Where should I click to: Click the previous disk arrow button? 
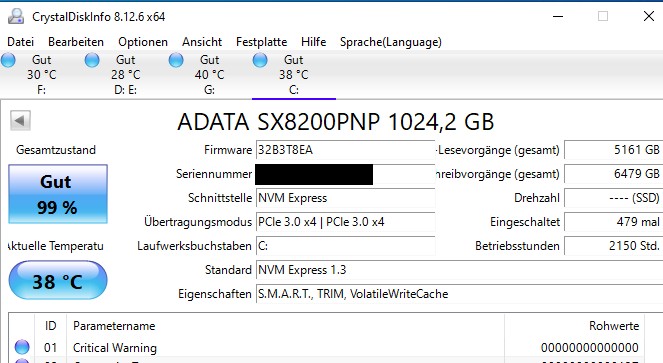point(20,121)
